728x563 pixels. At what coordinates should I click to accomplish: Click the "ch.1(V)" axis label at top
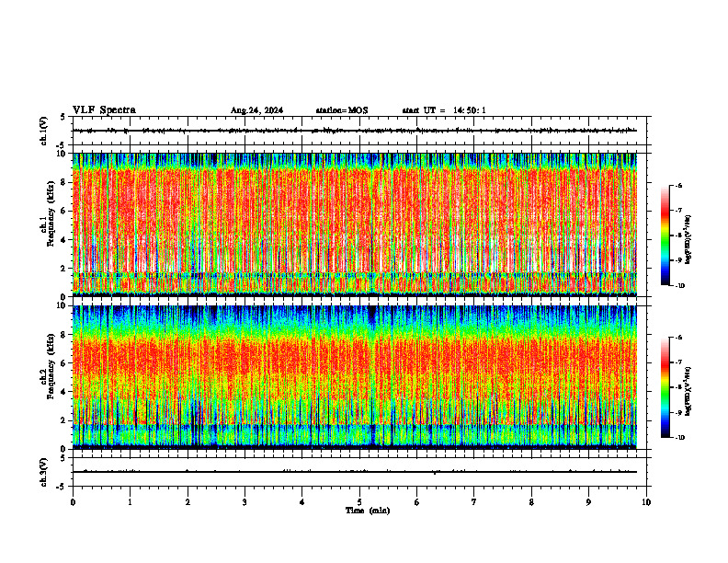pyautogui.click(x=43, y=131)
